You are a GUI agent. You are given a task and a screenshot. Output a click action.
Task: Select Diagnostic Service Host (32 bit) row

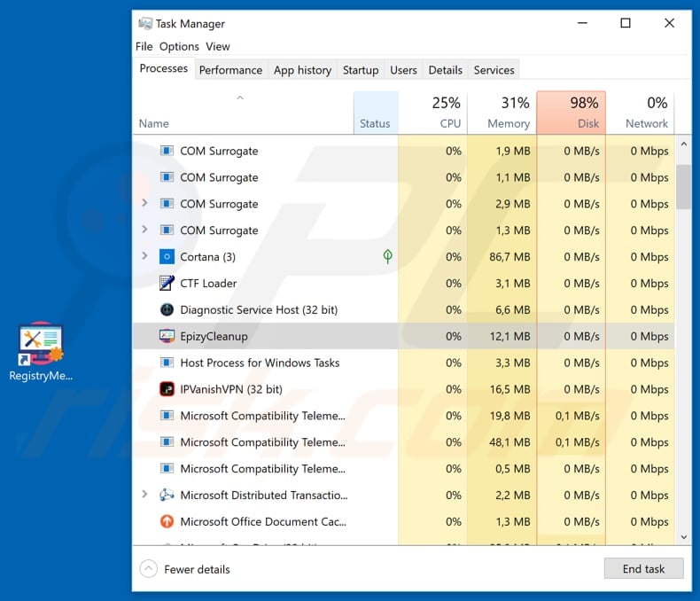[x=403, y=309]
